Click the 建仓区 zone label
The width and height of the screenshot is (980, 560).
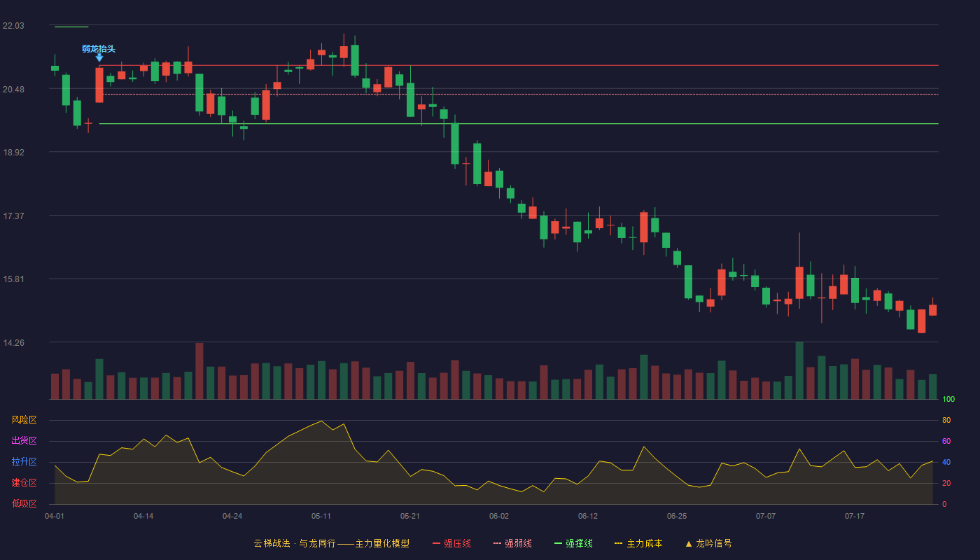24,483
